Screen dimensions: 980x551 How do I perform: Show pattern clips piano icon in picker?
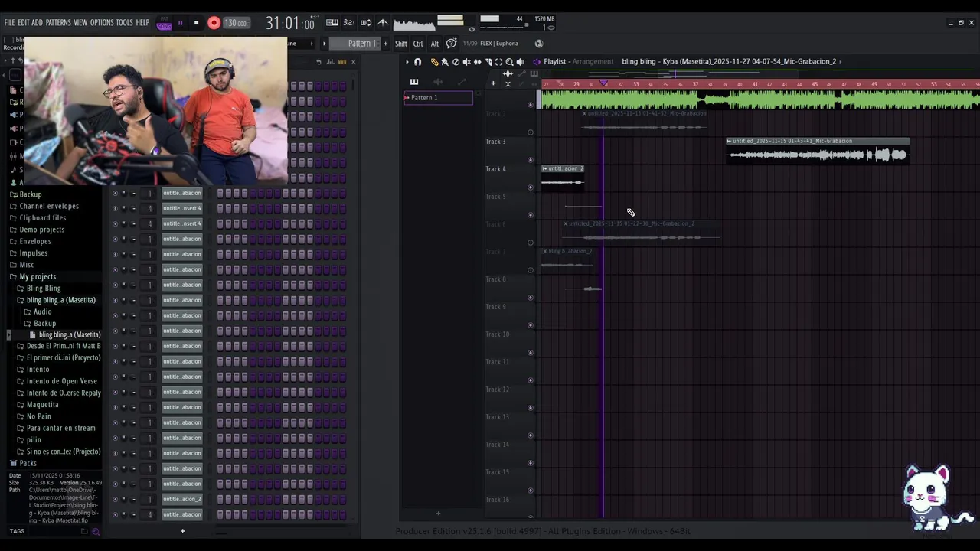click(414, 82)
